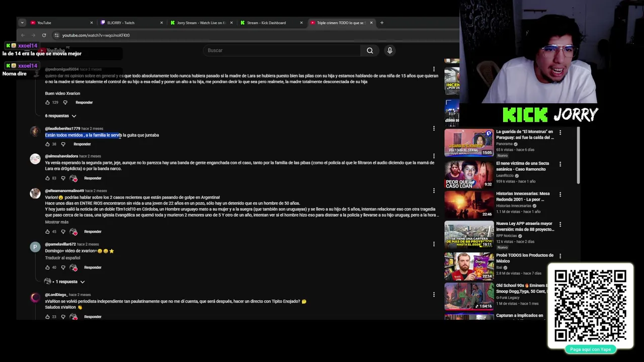Open Nueva Ley APP video thumbnail
The image size is (644, 362).
click(469, 234)
